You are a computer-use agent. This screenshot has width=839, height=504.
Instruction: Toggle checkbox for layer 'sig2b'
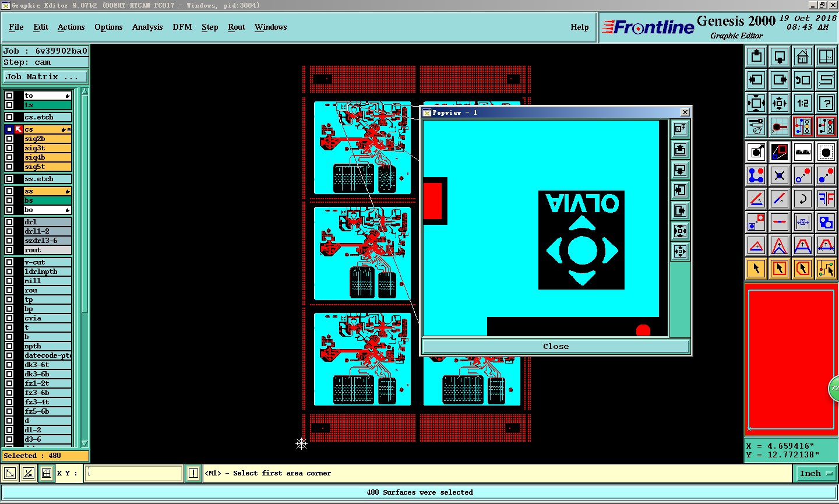point(9,139)
